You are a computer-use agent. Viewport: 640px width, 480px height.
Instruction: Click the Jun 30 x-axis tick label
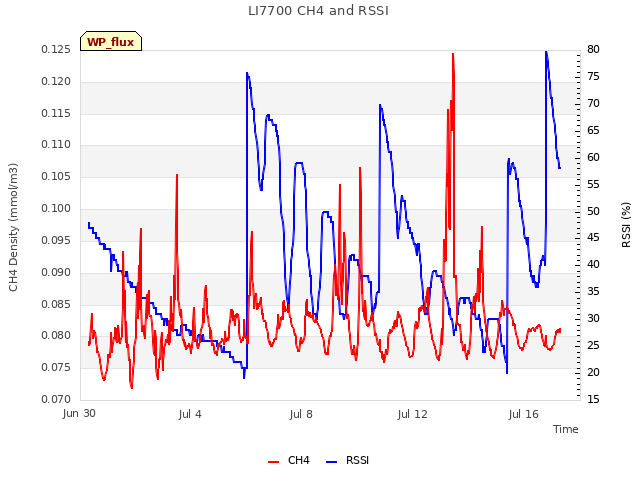coord(79,413)
